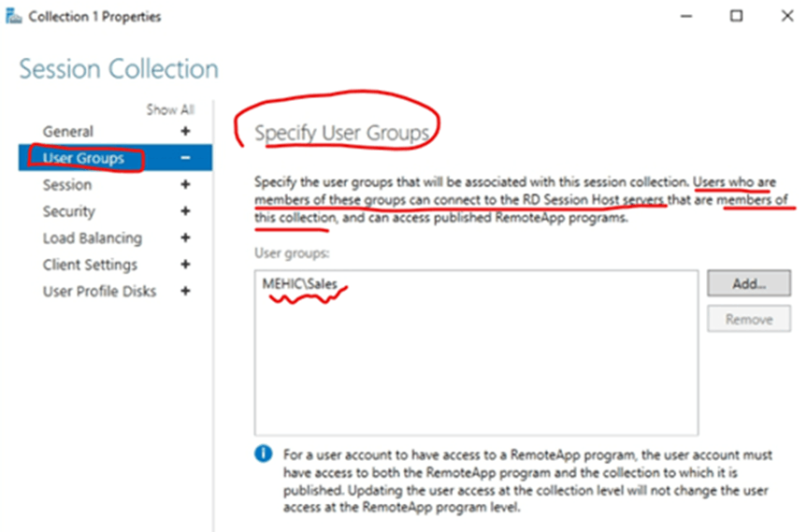Open the Session settings section

67,185
